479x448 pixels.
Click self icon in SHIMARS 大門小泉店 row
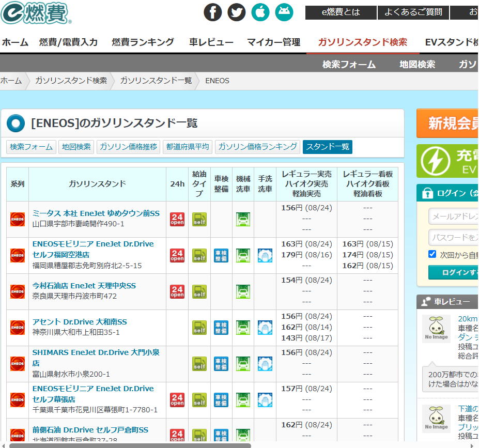click(199, 363)
